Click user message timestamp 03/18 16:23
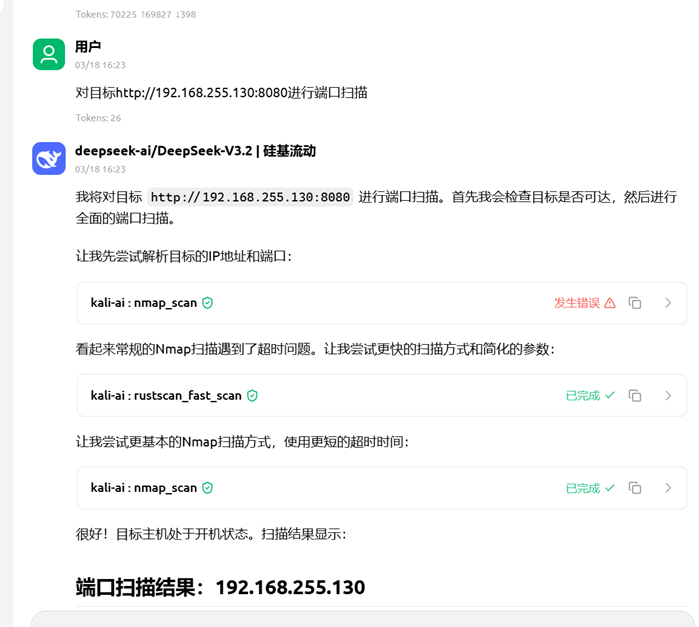Screen dimensions: 699x627 point(100,65)
